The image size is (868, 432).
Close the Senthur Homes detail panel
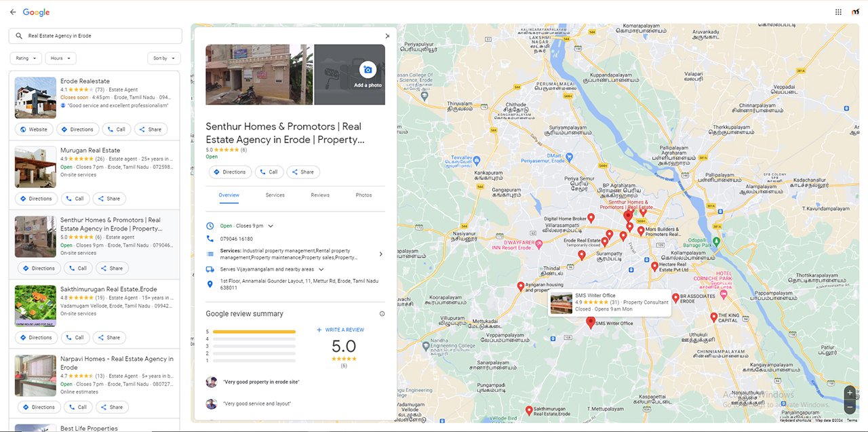coord(387,36)
